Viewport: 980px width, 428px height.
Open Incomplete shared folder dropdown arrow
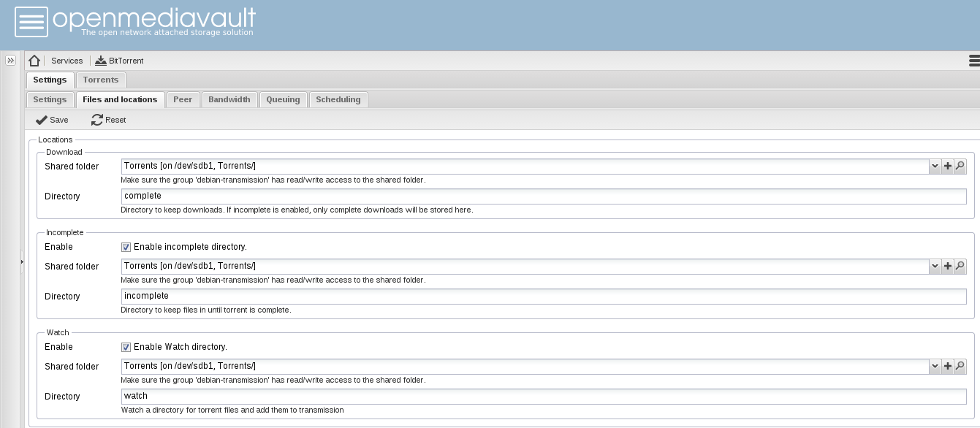935,267
